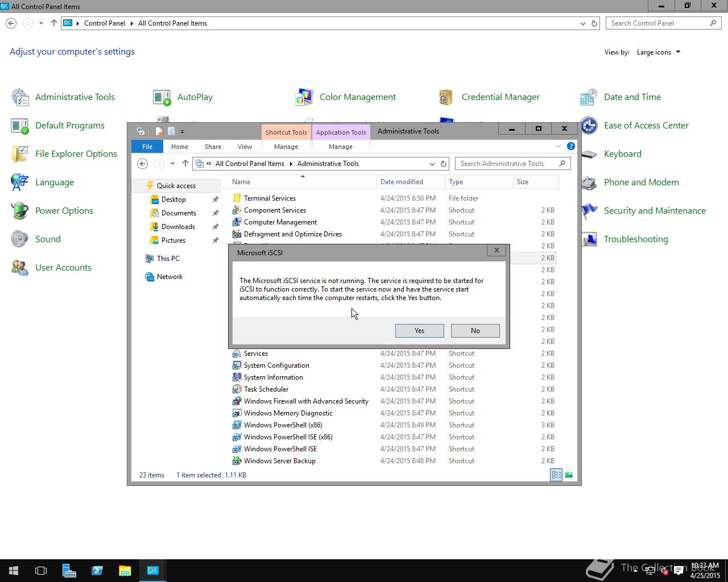Open Language settings icon
Viewport: 728px width, 582px height.
point(20,182)
